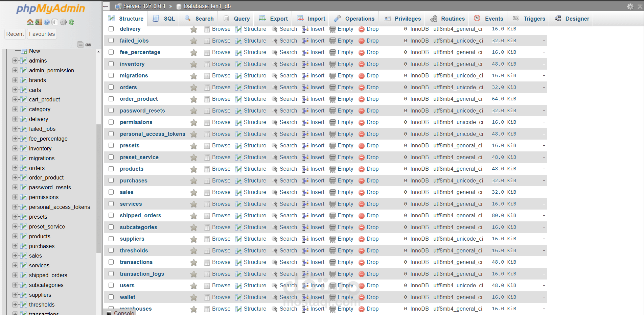644x315 pixels.
Task: Open the Import tab
Action: pos(311,19)
